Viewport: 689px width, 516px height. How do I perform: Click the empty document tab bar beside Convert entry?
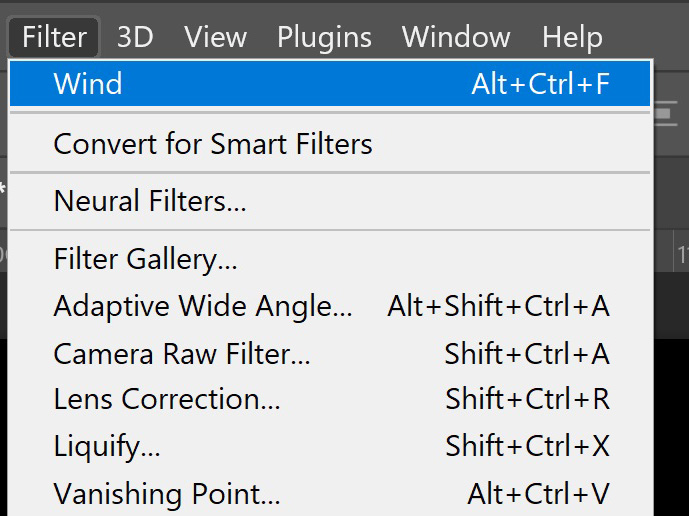point(671,193)
